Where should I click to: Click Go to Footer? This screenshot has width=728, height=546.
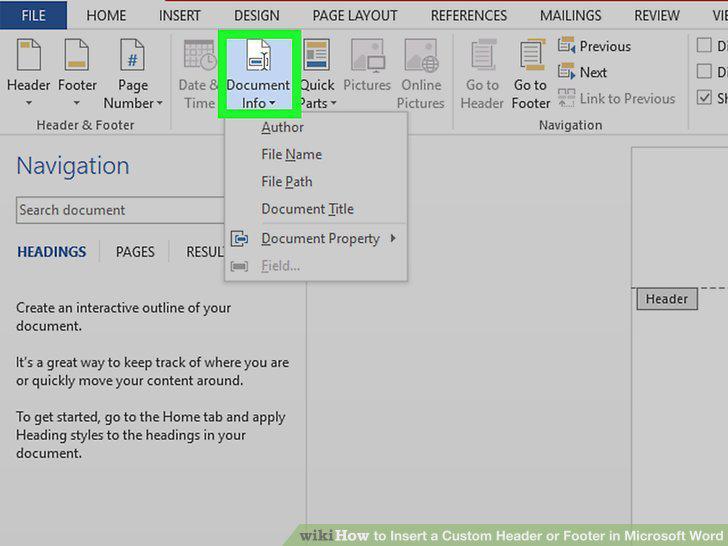pos(531,73)
